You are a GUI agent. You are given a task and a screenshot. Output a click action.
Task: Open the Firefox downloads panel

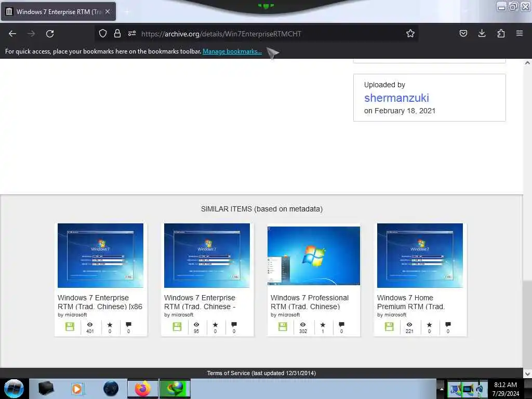[482, 33]
